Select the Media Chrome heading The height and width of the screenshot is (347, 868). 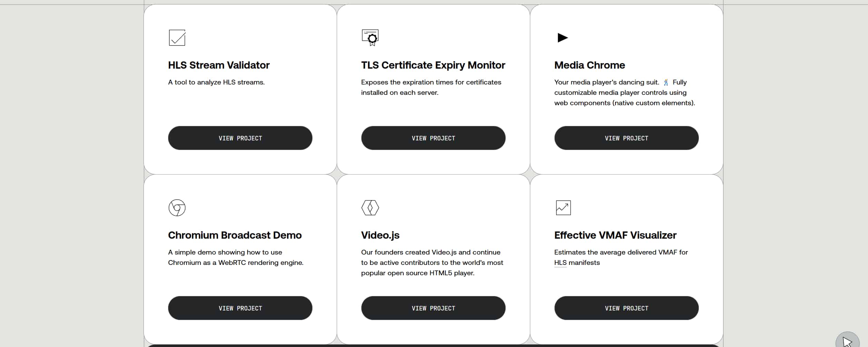click(x=590, y=65)
